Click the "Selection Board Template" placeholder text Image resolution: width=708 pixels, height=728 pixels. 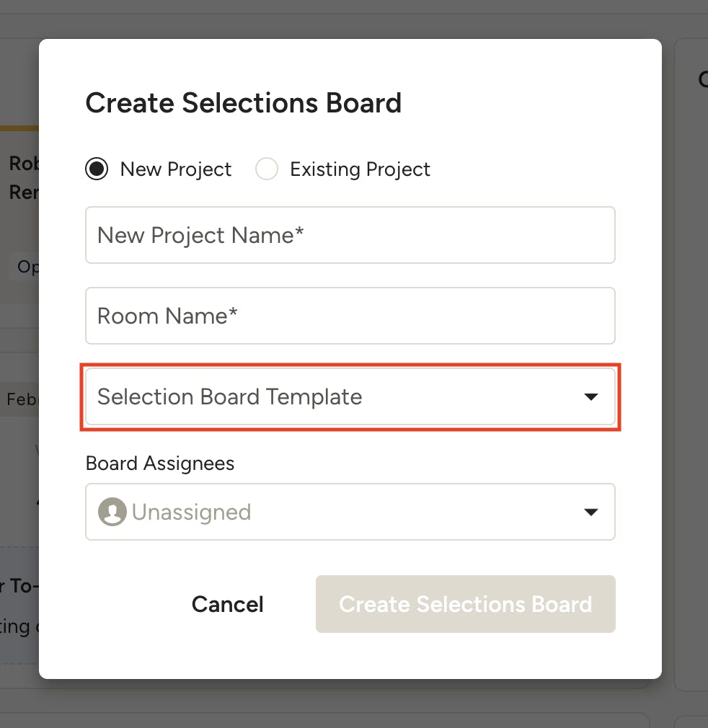(229, 397)
